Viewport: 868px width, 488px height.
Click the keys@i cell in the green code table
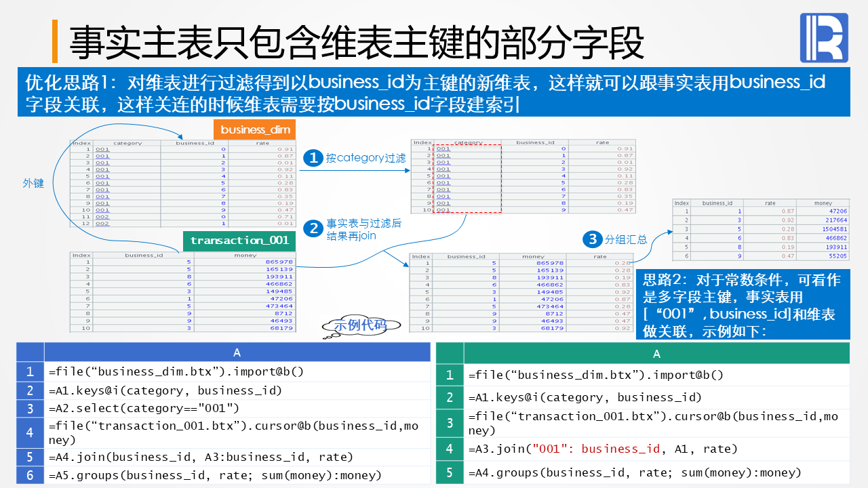coord(656,397)
